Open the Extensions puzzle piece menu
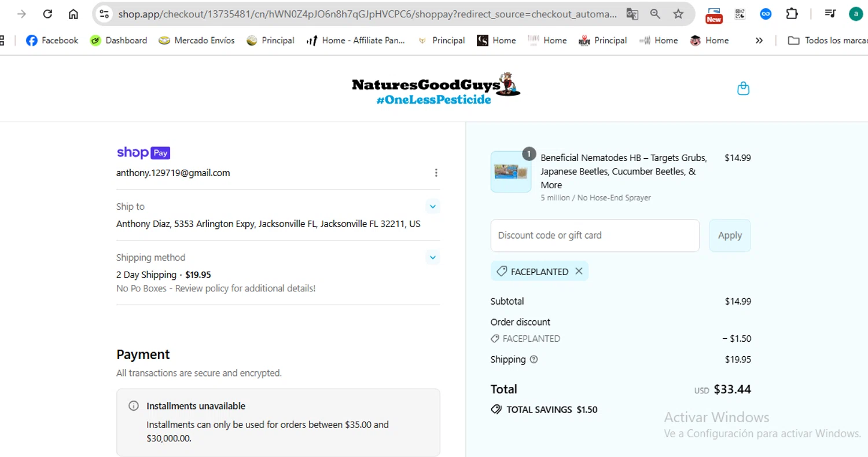This screenshot has height=457, width=868. pyautogui.click(x=792, y=14)
